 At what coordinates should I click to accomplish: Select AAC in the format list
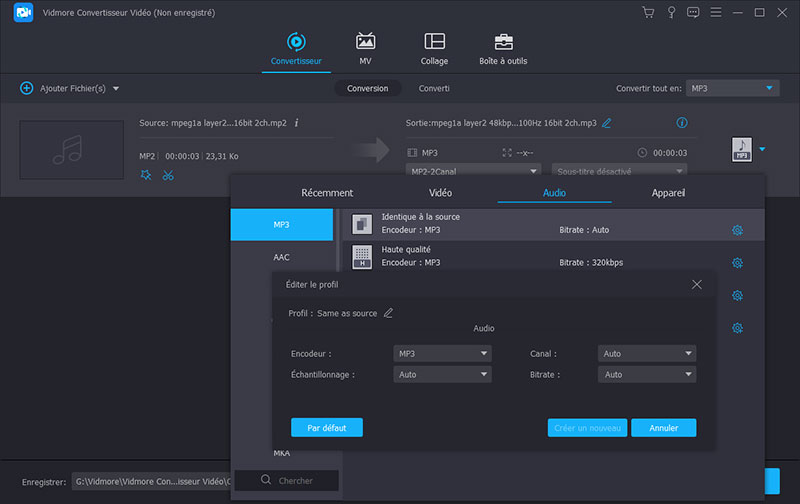coord(281,257)
